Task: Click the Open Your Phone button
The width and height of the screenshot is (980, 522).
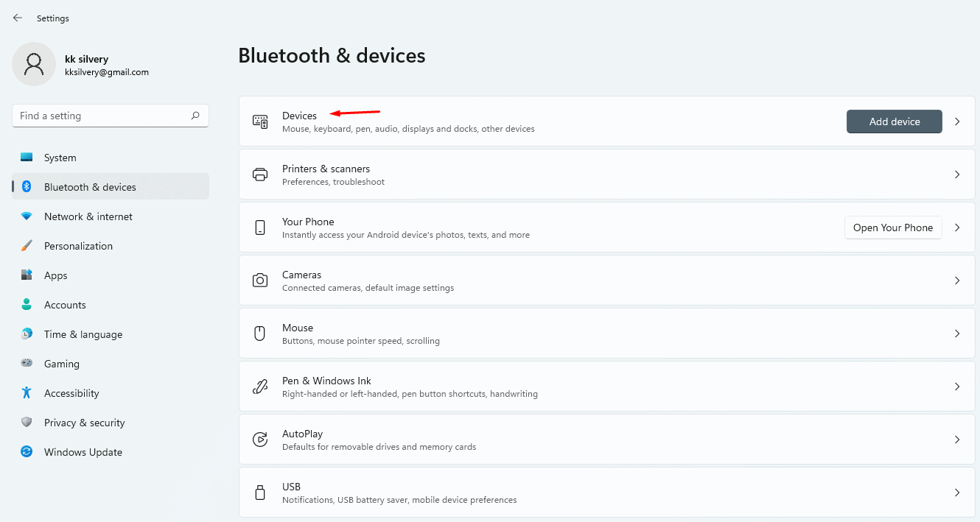Action: [893, 228]
